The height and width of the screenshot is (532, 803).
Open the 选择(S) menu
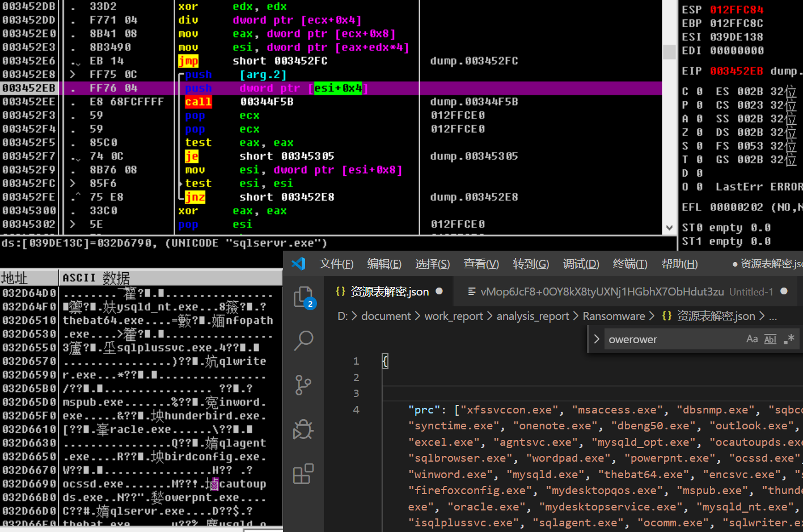tap(433, 264)
